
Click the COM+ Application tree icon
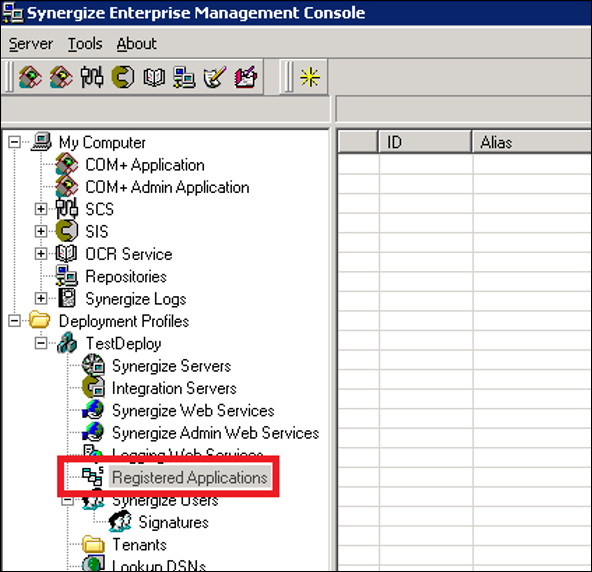click(x=67, y=164)
